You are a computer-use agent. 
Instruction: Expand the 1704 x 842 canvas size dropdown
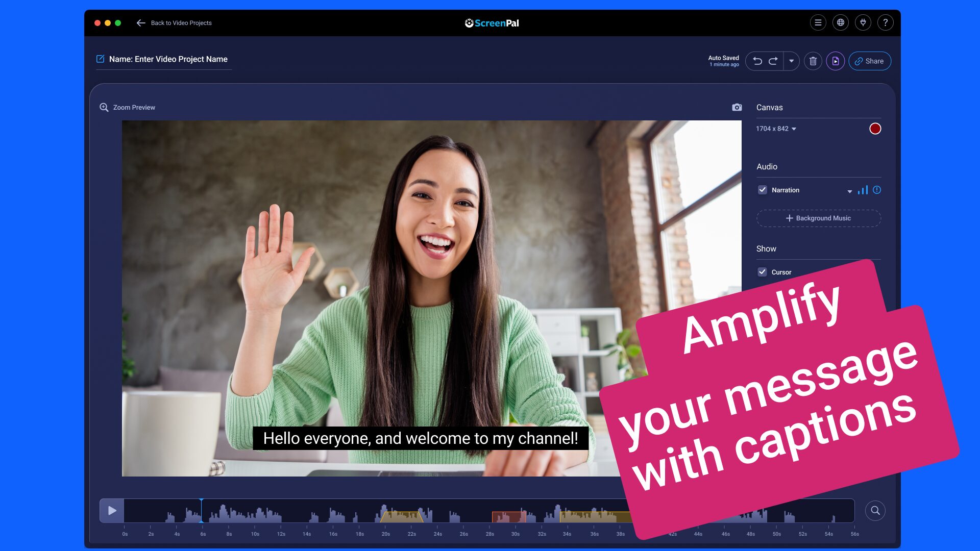776,129
